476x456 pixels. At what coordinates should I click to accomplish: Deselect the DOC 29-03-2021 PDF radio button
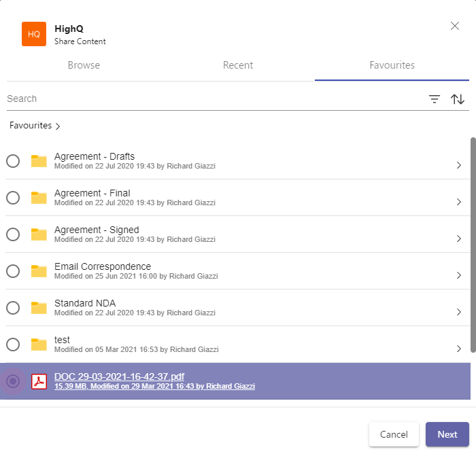click(13, 382)
